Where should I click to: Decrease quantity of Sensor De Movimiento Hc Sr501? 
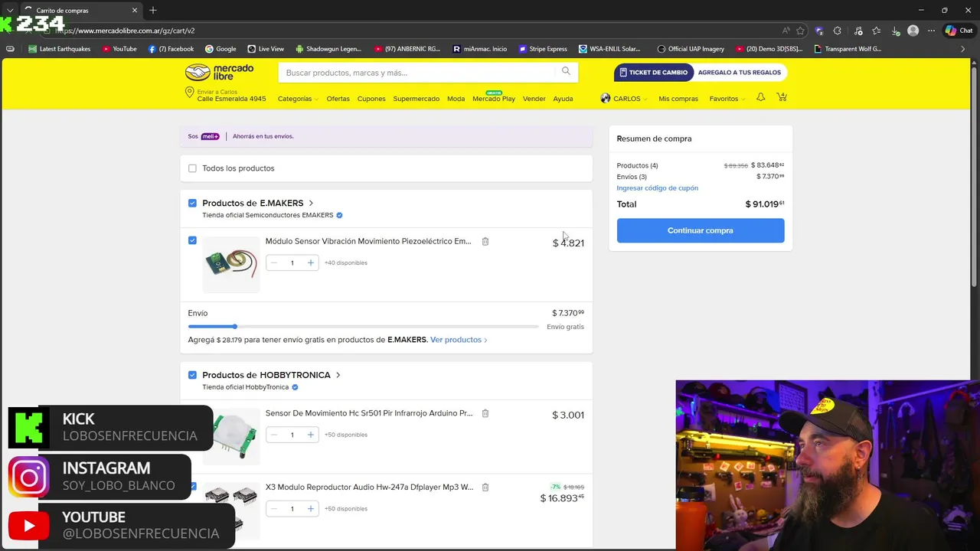[x=273, y=435]
